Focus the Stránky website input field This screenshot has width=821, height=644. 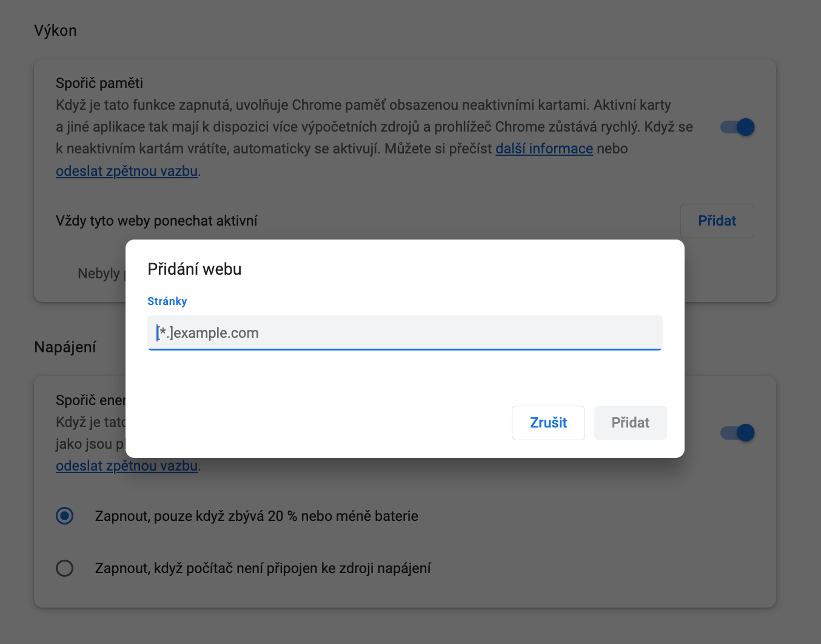click(404, 333)
